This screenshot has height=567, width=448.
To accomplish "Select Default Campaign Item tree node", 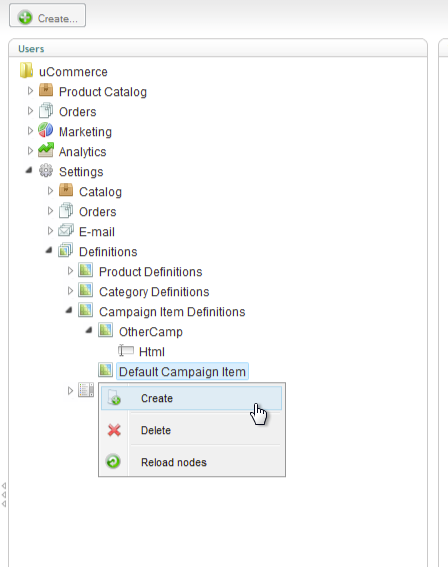I will coord(182,371).
